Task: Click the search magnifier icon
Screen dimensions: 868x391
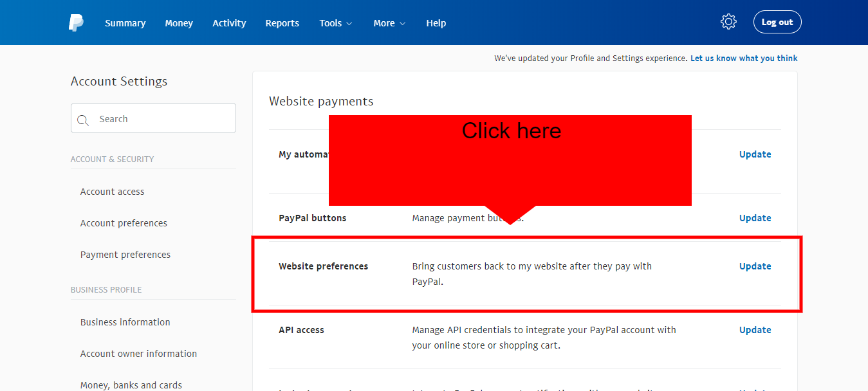Action: coord(82,120)
